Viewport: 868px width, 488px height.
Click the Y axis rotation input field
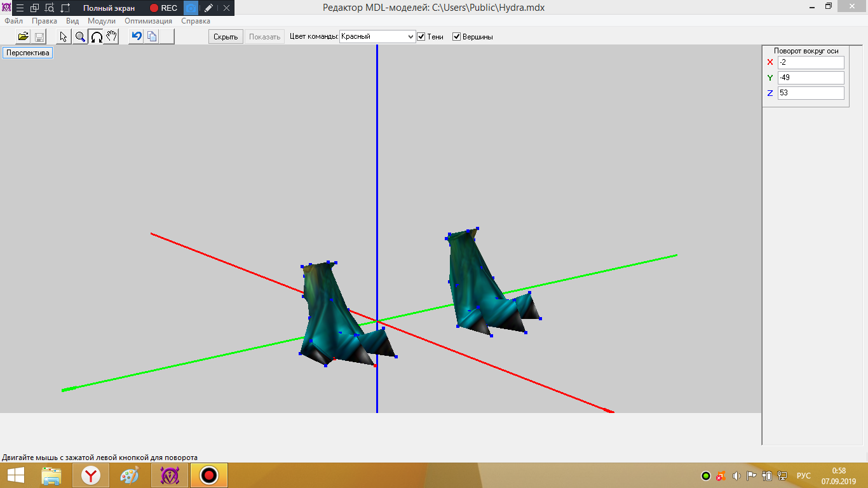(811, 78)
